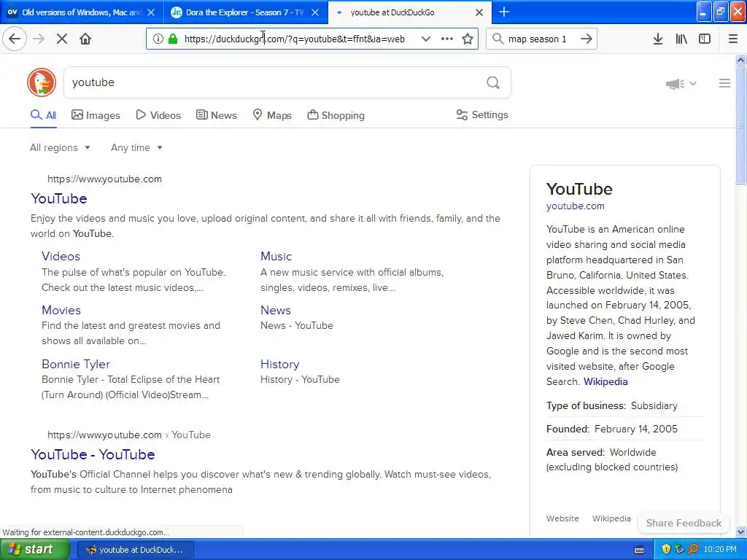Open the 'Bonnie Tyler' sitelink

tap(76, 365)
